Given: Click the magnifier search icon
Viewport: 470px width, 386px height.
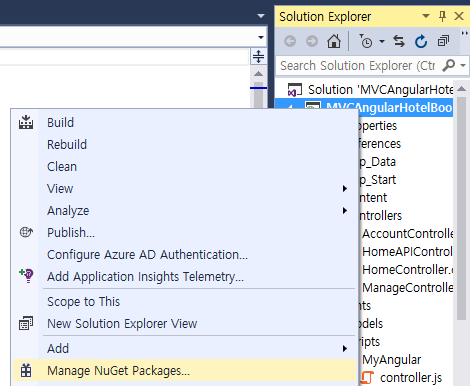Looking at the screenshot, I should [x=449, y=65].
